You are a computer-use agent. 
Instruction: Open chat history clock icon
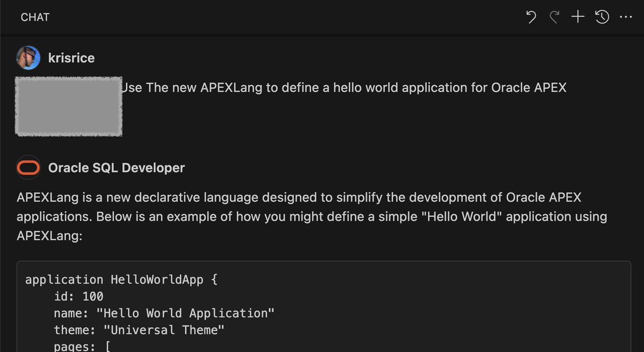pyautogui.click(x=602, y=18)
